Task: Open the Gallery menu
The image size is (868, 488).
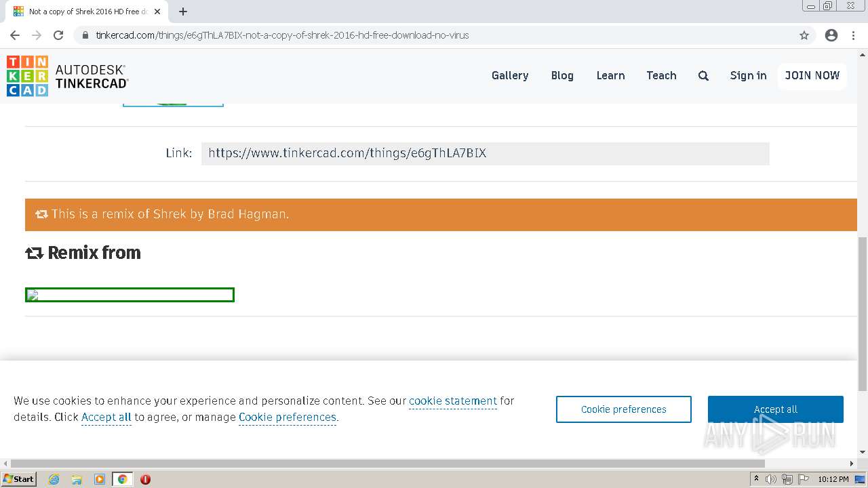Action: click(510, 76)
